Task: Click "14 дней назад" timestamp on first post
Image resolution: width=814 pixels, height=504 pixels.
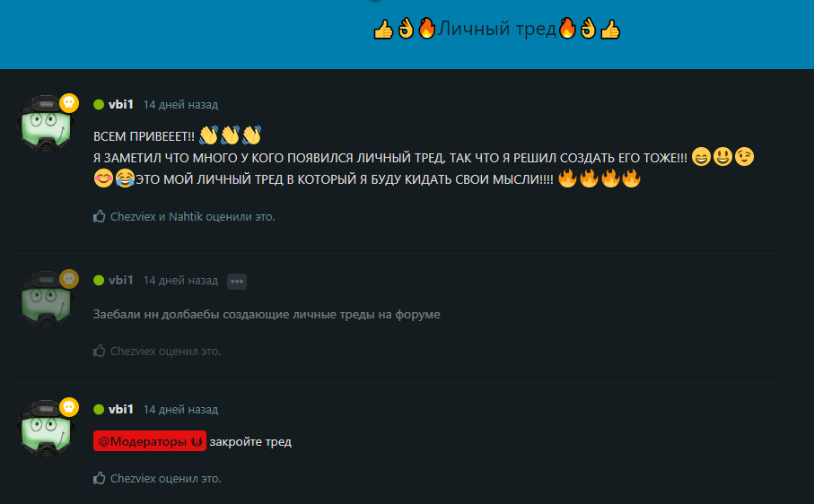Action: [x=180, y=105]
